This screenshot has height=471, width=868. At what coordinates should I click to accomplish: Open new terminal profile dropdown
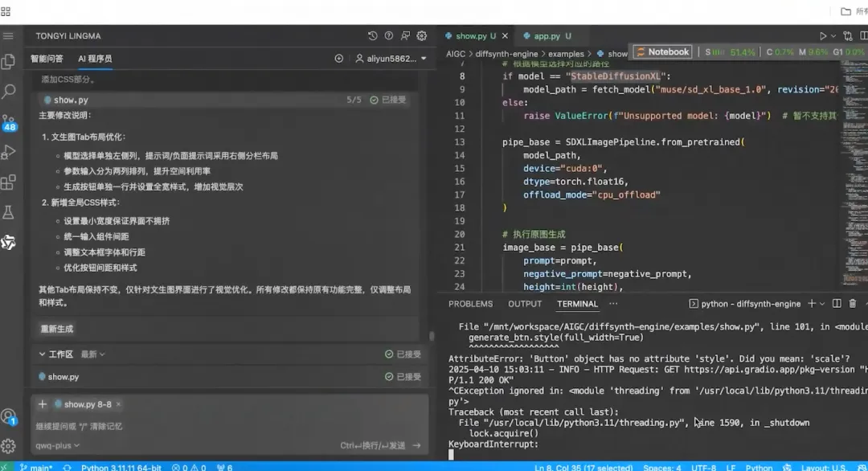pyautogui.click(x=822, y=303)
